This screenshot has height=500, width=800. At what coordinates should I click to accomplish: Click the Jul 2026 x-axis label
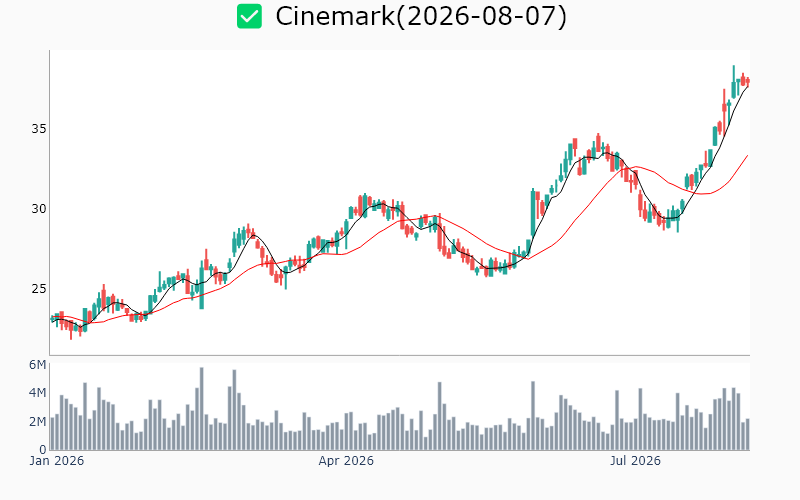pos(635,461)
